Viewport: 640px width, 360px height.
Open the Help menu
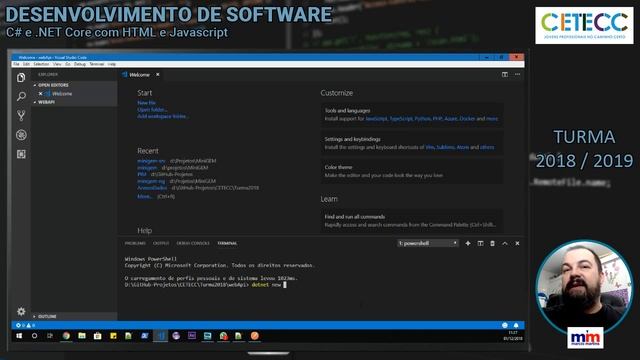[x=112, y=64]
